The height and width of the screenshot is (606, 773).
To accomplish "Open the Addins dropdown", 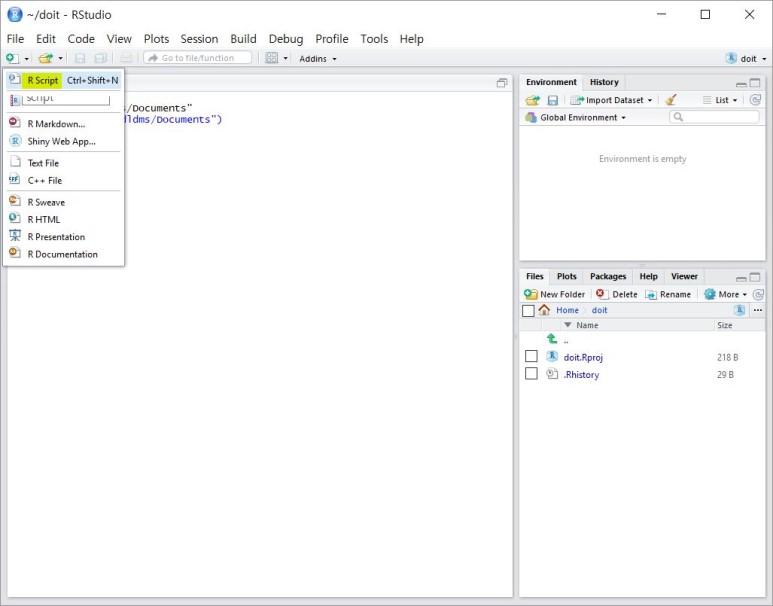I will [317, 59].
